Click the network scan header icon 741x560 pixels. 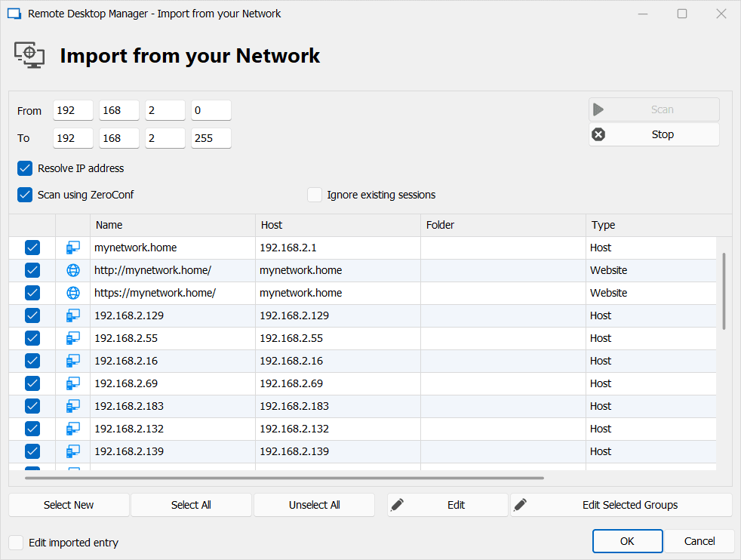point(29,55)
